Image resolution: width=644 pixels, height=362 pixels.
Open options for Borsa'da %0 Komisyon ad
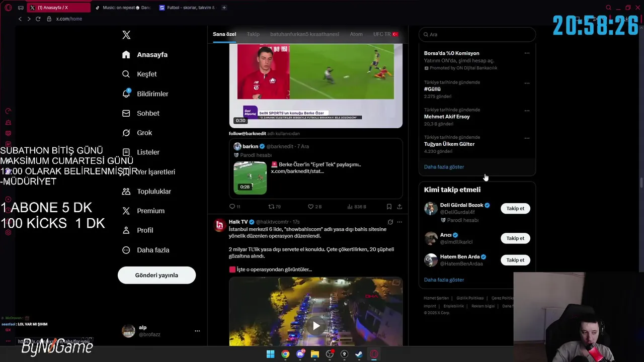coord(527,53)
